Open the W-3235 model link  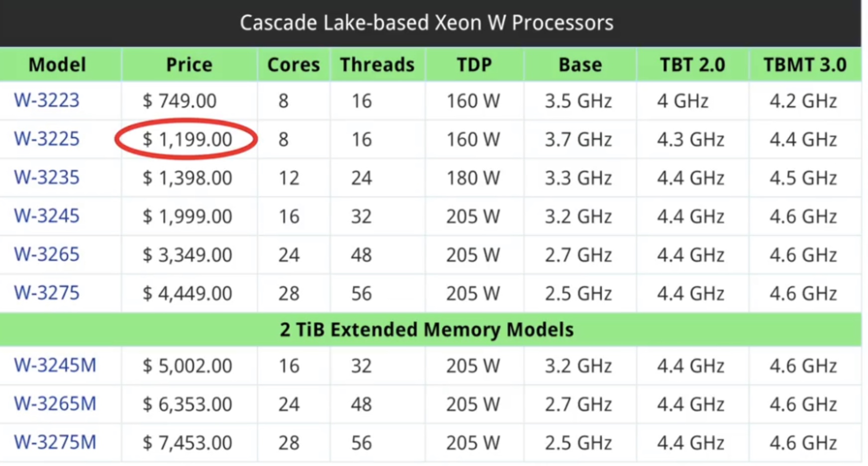tap(47, 178)
